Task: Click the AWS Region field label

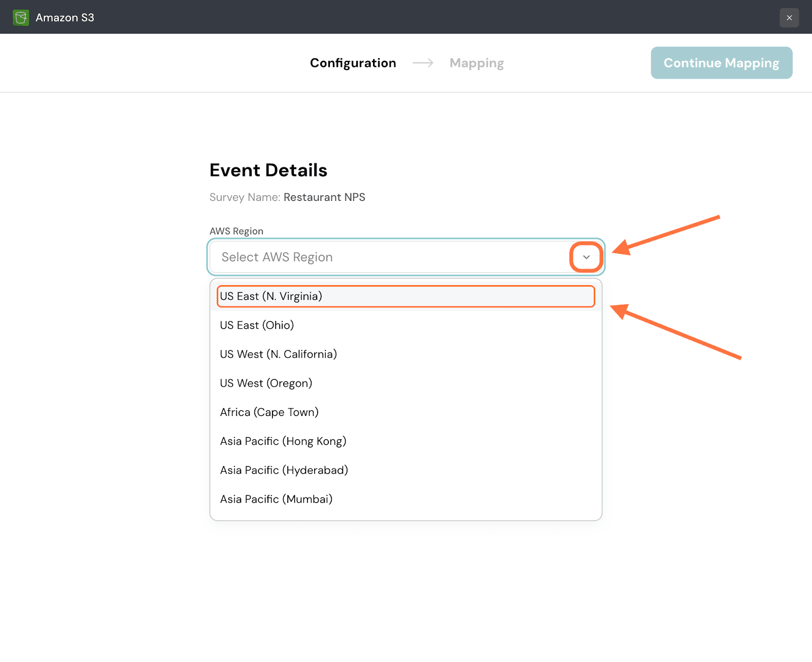Action: point(236,231)
